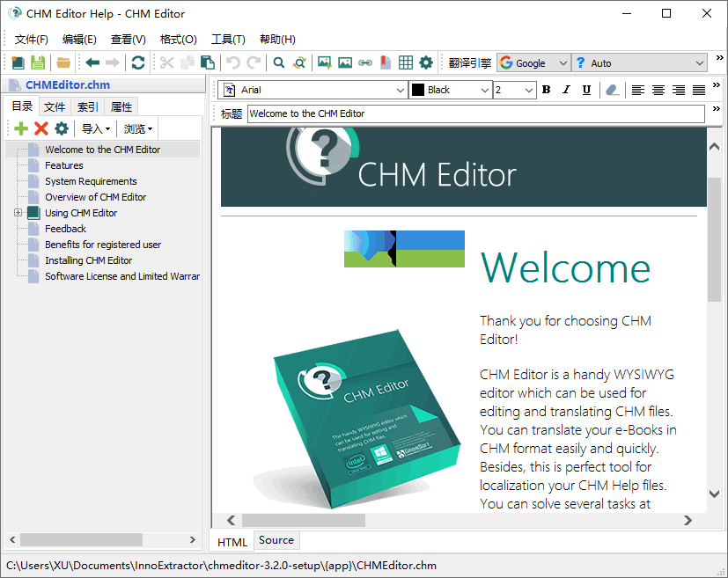Click the Copy icon in the toolbar
Viewport: 728px width, 578px height.
[x=188, y=62]
